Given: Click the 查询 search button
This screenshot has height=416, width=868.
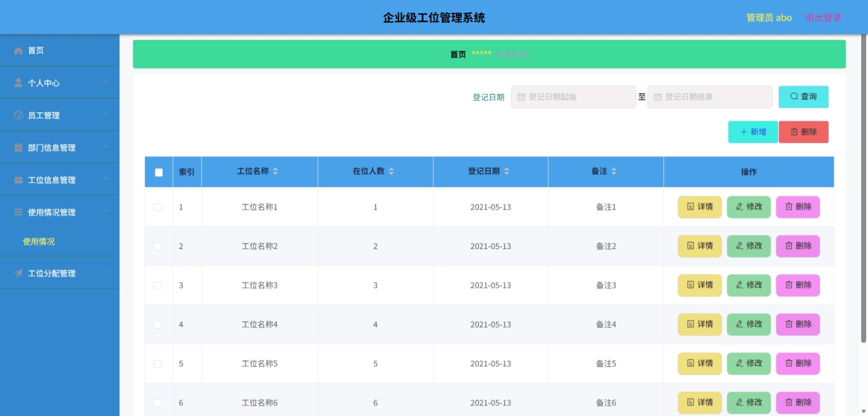Looking at the screenshot, I should tap(803, 97).
